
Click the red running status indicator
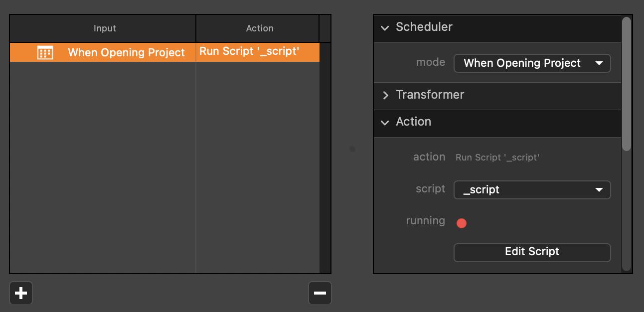[x=461, y=223]
